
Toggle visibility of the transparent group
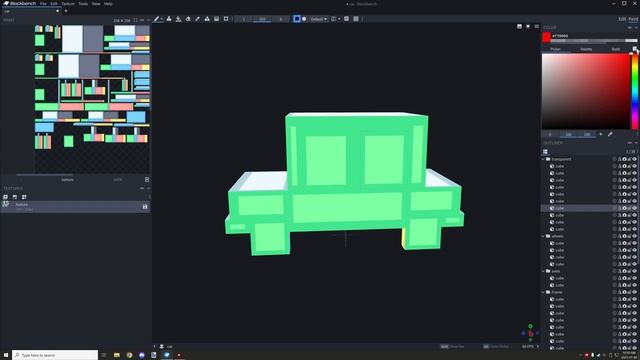pyautogui.click(x=634, y=159)
